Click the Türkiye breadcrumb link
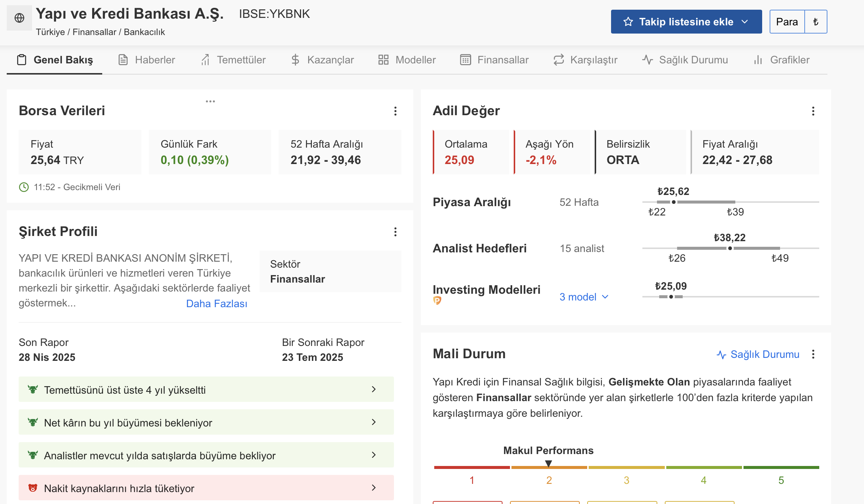 50,32
